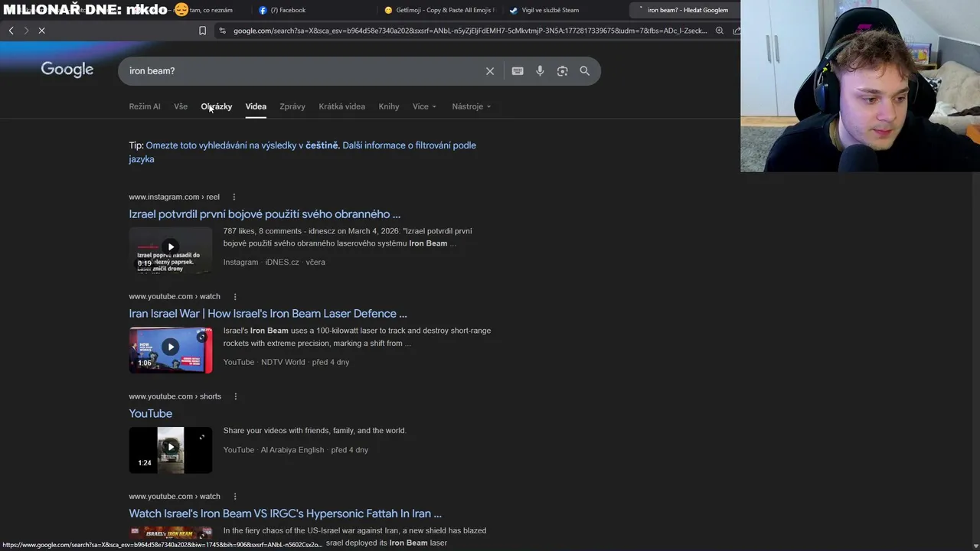This screenshot has width=980, height=551.
Task: Click the streamer webcam overlay
Action: [860, 86]
